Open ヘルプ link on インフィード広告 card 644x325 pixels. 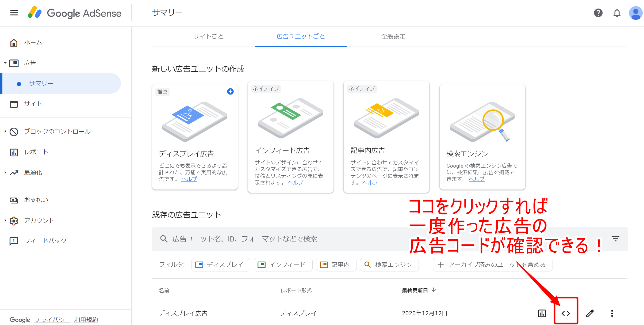[296, 183]
